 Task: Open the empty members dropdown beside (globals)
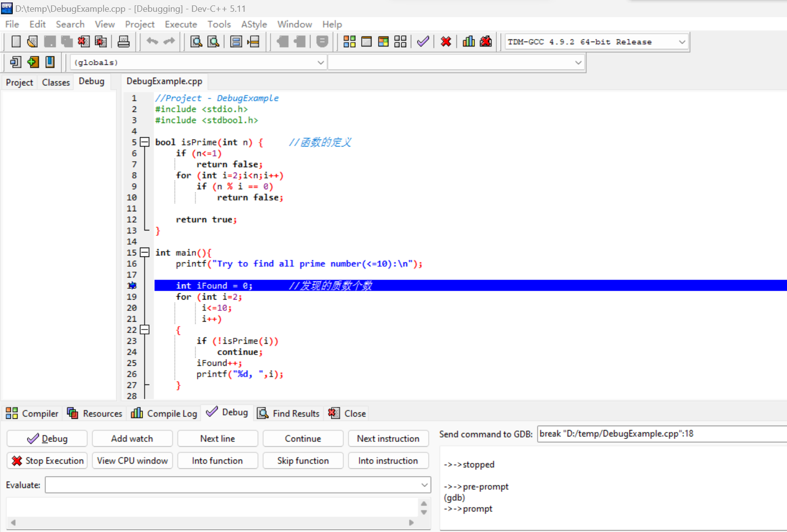pyautogui.click(x=578, y=62)
